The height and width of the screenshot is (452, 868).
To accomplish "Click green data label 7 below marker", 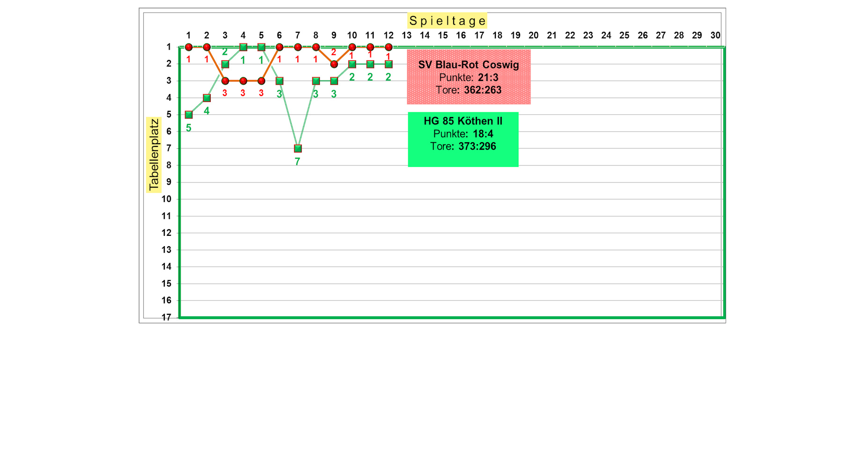I will (297, 162).
